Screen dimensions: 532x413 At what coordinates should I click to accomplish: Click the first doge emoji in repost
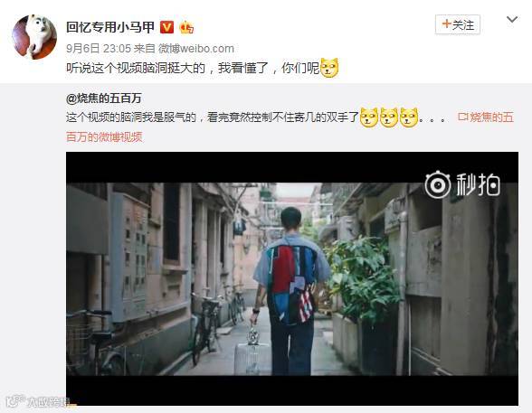pyautogui.click(x=369, y=117)
